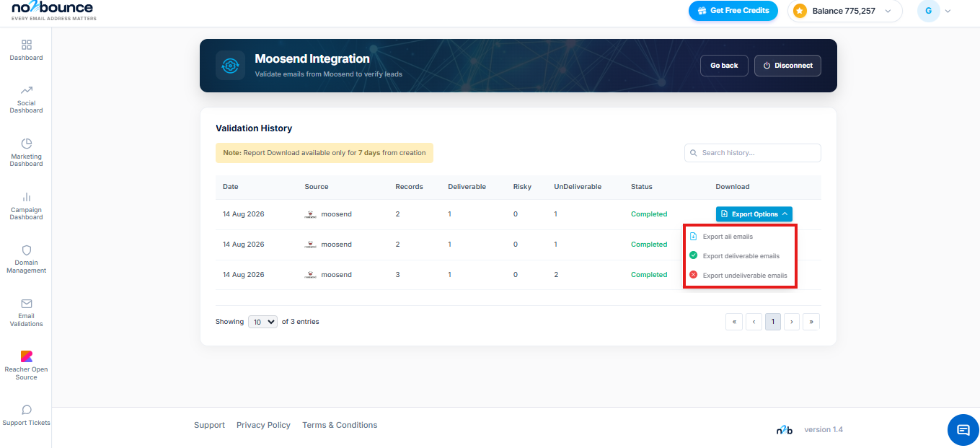980x448 pixels.
Task: Click the Date column header
Action: pyautogui.click(x=231, y=187)
